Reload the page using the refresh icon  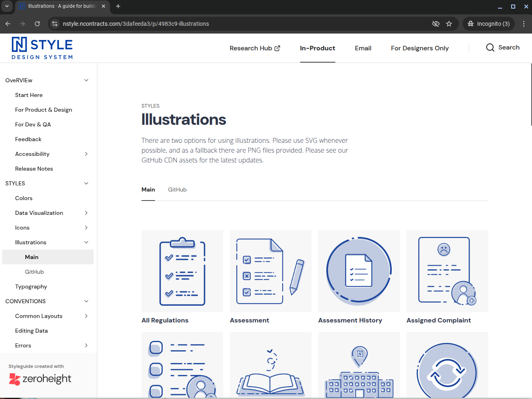coord(37,24)
